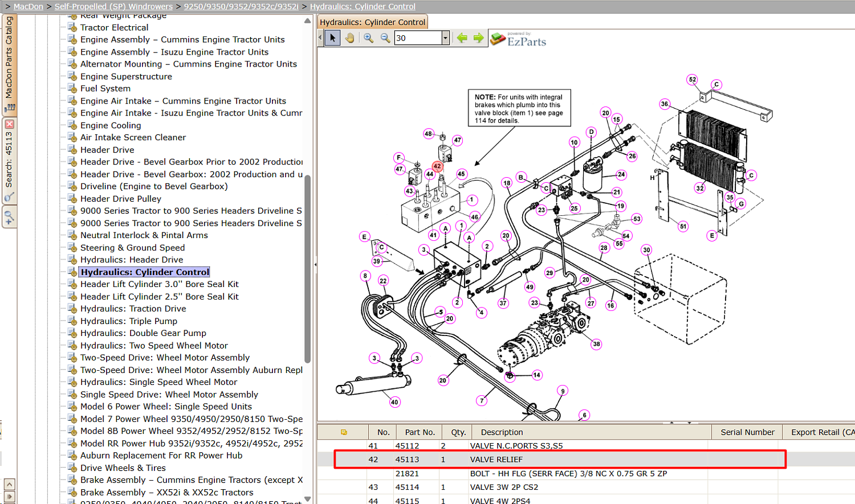Open Steering & Ground Speed item

pyautogui.click(x=132, y=248)
